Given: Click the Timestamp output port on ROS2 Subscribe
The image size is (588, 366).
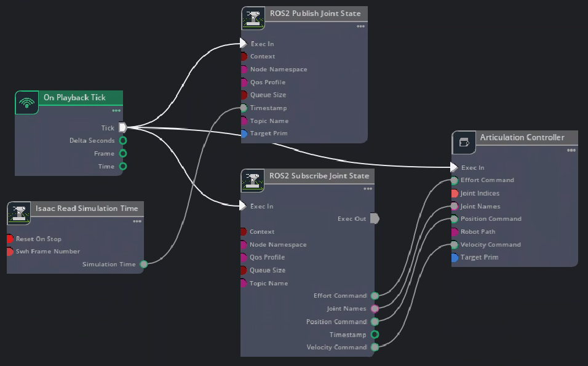Looking at the screenshot, I should [375, 335].
